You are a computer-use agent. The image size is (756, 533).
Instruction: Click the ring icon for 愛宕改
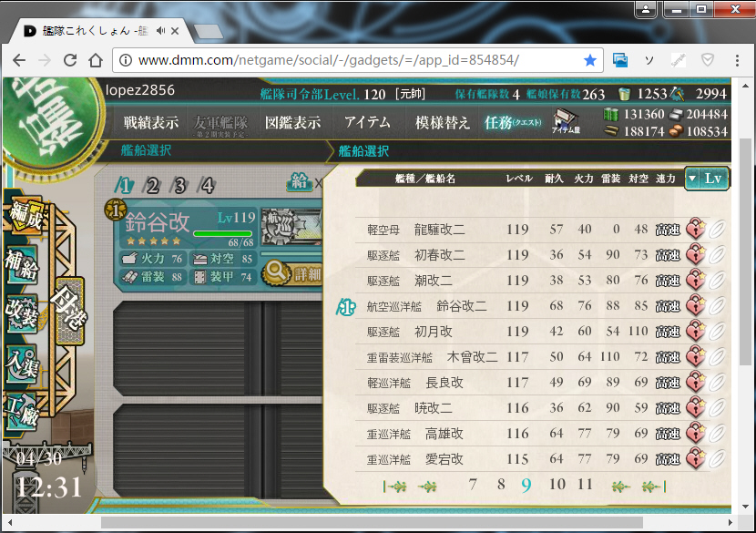(717, 459)
